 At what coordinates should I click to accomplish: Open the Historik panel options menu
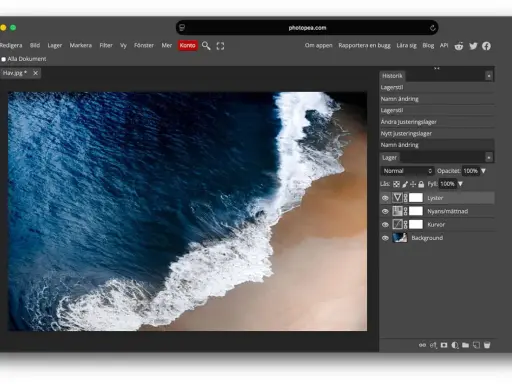point(489,76)
